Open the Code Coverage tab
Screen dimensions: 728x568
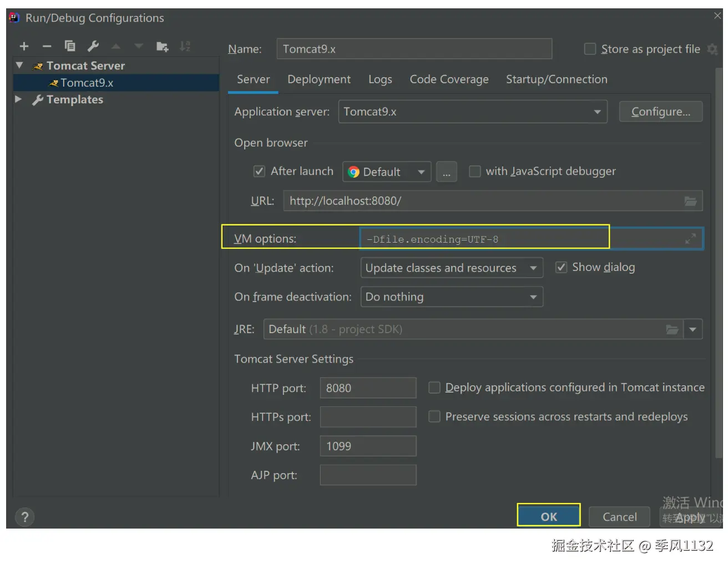click(449, 79)
